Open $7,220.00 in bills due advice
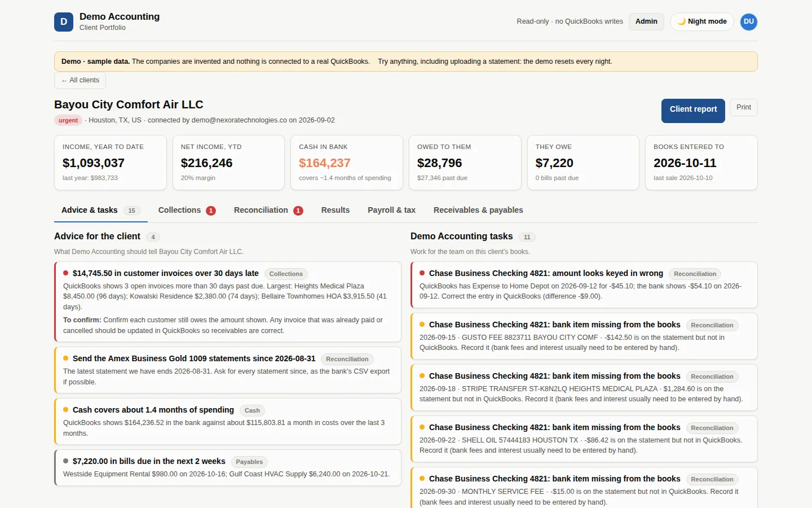This screenshot has height=508, width=812. point(149,461)
